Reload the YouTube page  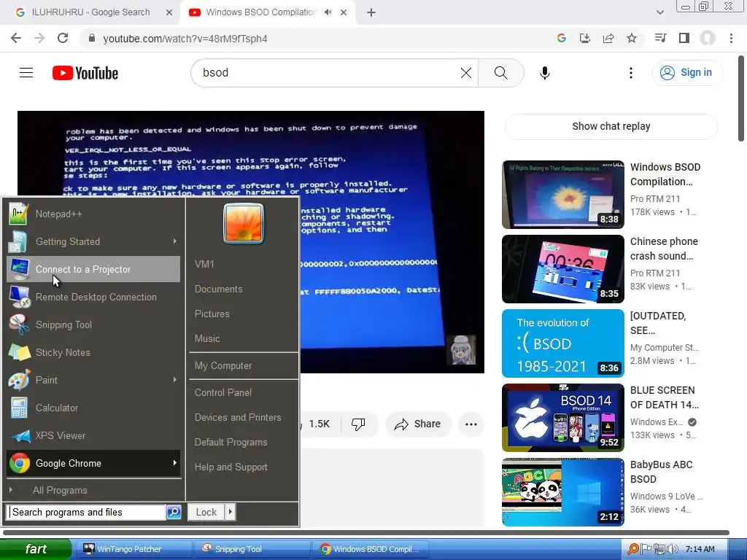(x=63, y=38)
